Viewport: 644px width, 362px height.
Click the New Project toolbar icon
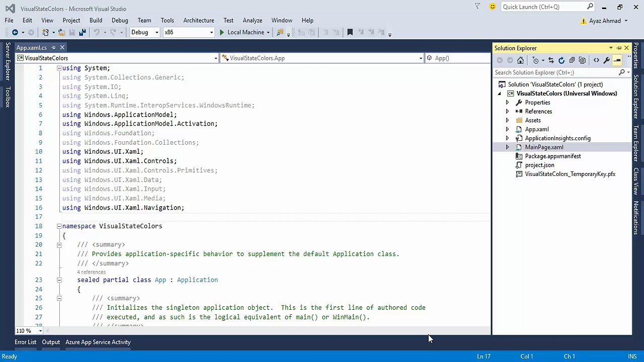click(45, 32)
